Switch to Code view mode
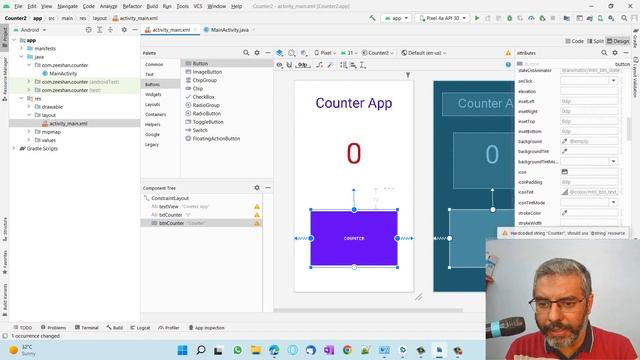This screenshot has width=640, height=360. coord(574,41)
